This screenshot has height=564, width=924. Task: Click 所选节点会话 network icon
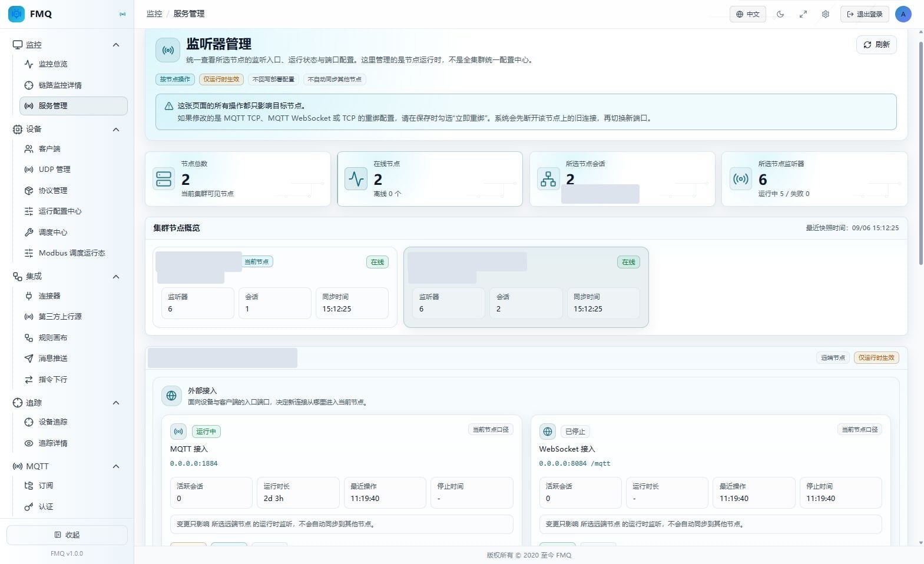(x=548, y=179)
